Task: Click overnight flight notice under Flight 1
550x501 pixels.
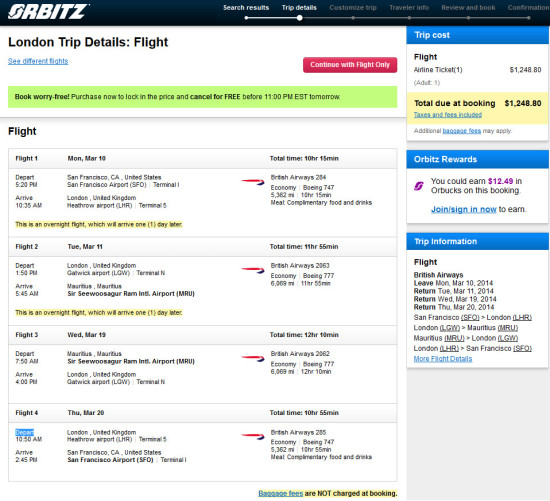Action: (x=99, y=225)
